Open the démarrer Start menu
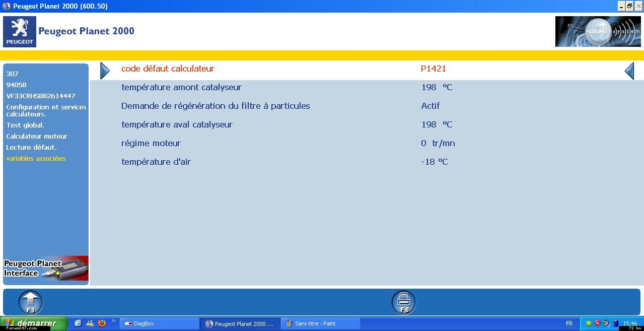 coord(34,323)
